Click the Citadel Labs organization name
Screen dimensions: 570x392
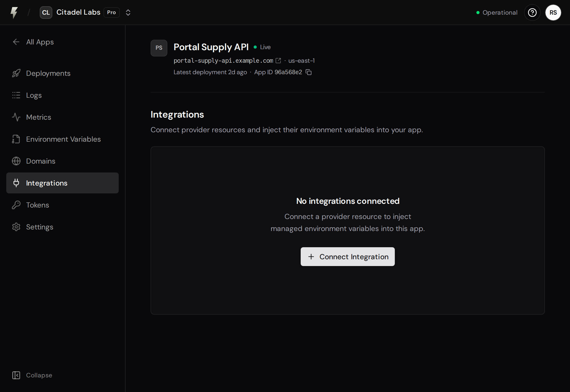[x=78, y=12]
